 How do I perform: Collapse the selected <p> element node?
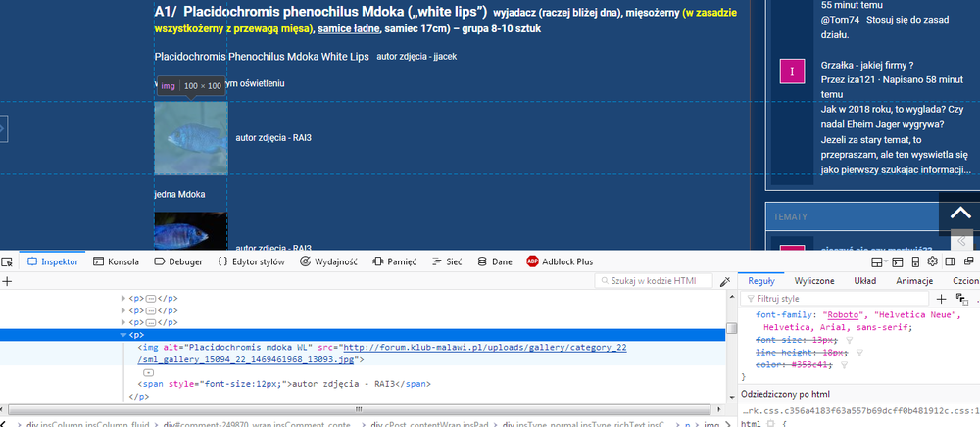(123, 335)
